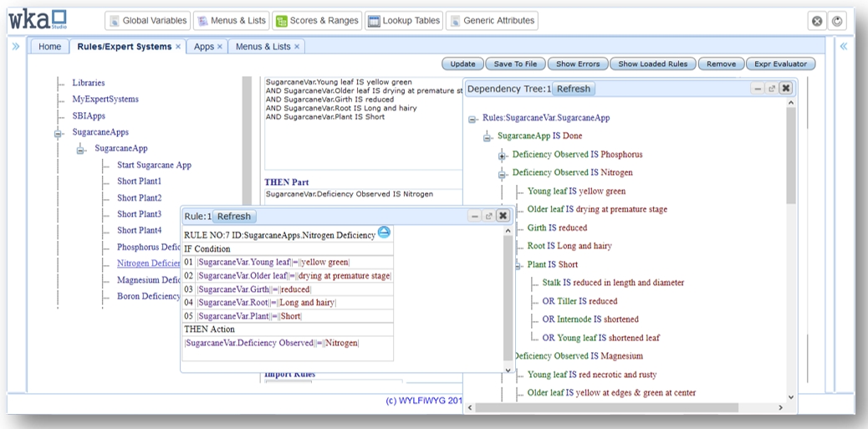
Task: Click the blue collapse icon beside Nitrogen Deficiency rule
Action: coord(384,232)
